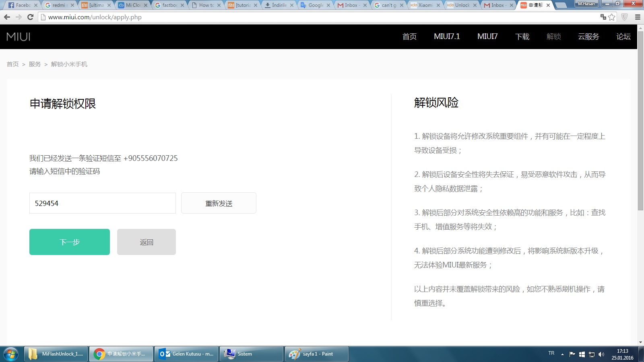Open MIUI7.1 in the top navigation
Image resolution: width=644 pixels, height=362 pixels.
(x=447, y=37)
